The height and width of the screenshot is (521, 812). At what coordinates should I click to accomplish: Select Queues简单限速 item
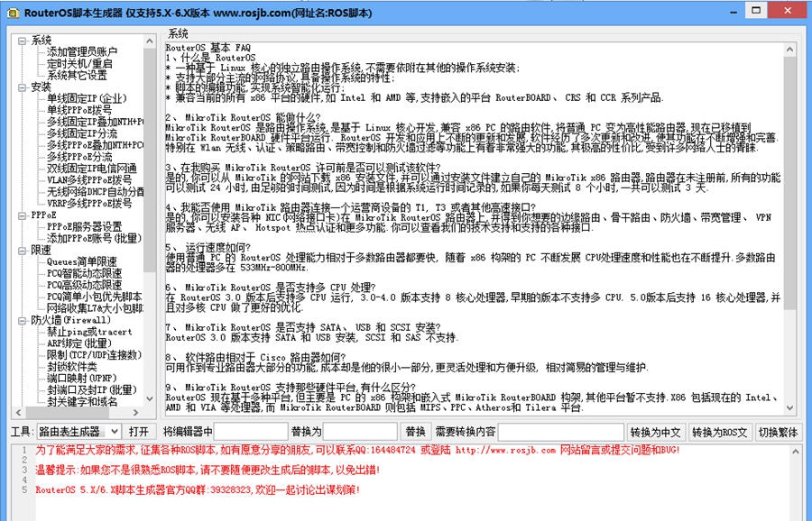click(x=82, y=261)
